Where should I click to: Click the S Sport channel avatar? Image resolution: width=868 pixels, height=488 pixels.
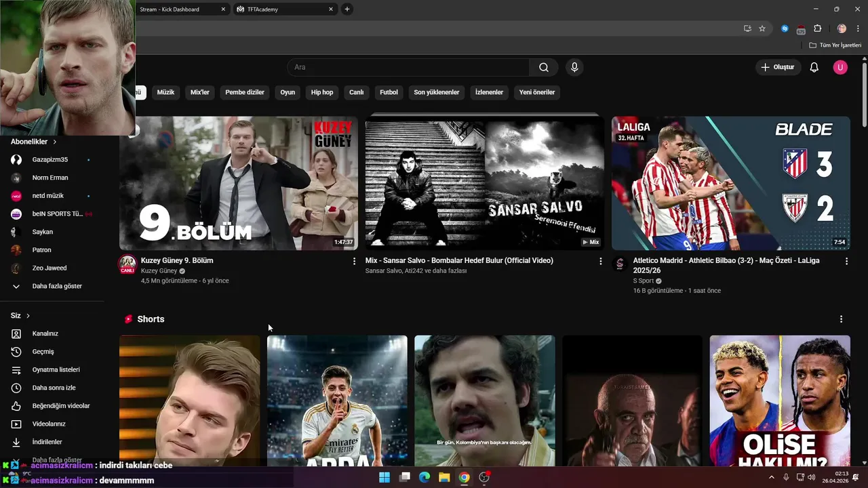point(620,264)
